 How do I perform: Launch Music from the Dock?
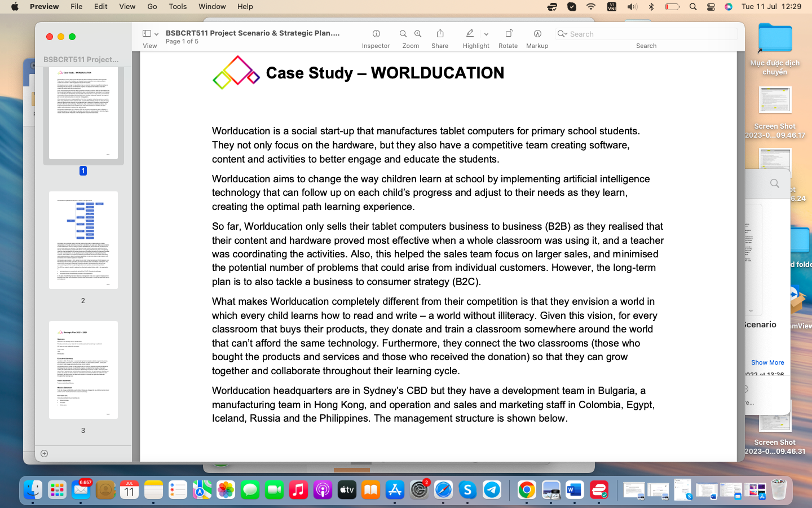click(298, 490)
